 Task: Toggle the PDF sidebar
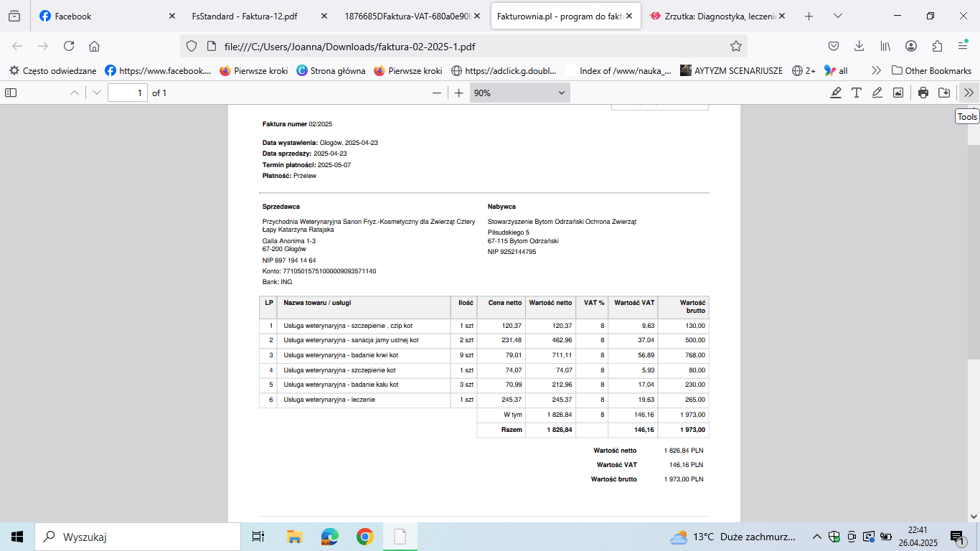tap(10, 93)
